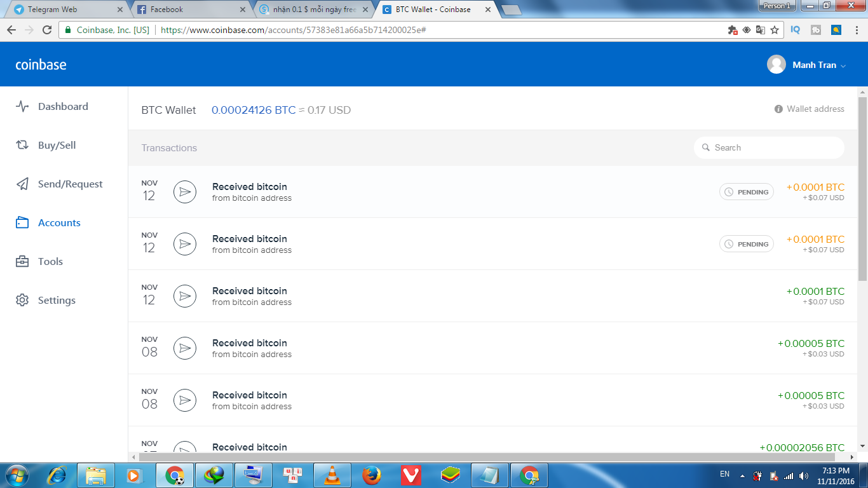The image size is (868, 488).
Task: Click the Transactions heading
Action: [x=169, y=148]
